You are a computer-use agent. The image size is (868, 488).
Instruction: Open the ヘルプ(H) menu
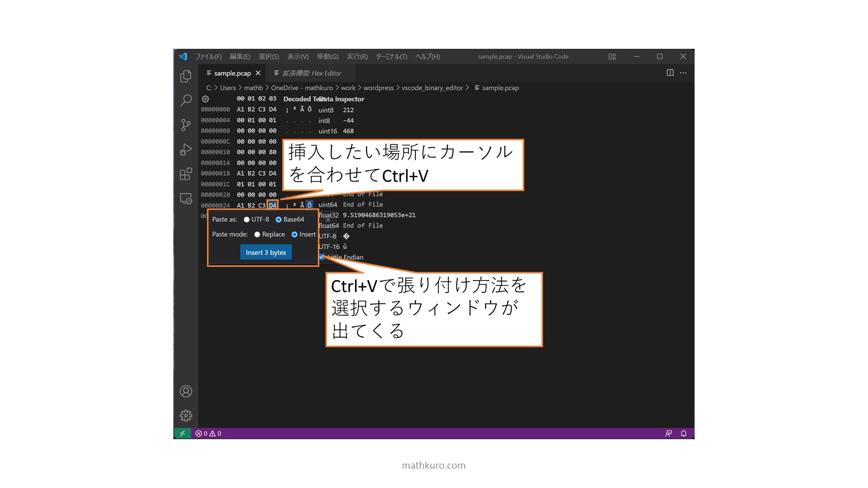click(428, 56)
